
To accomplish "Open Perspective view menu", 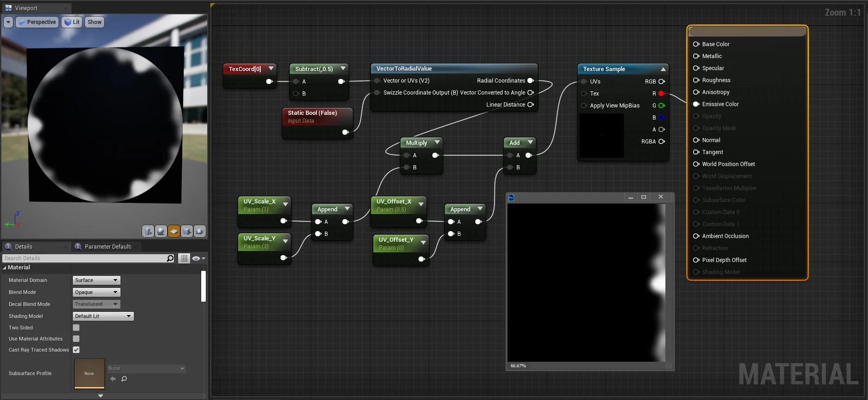I will (x=37, y=22).
